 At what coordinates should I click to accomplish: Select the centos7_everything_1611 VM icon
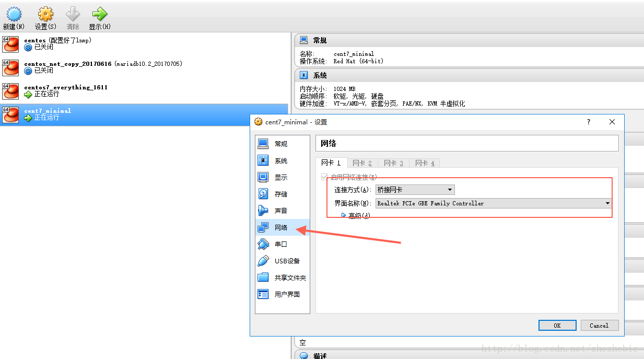tap(10, 91)
